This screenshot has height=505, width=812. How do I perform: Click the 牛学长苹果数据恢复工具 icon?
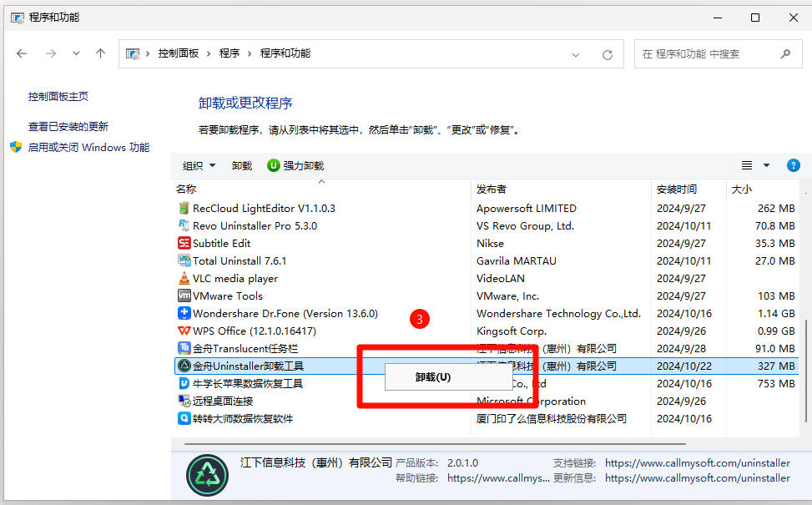(184, 383)
